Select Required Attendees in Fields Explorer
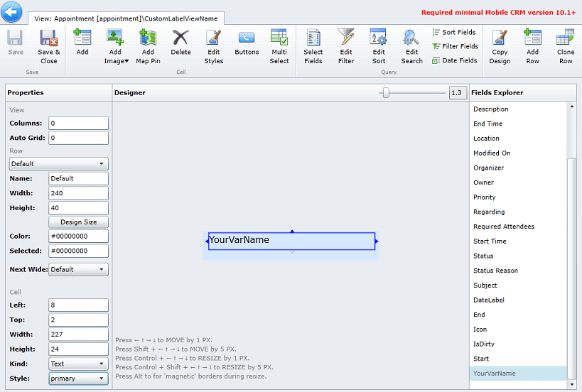Image resolution: width=582 pixels, height=392 pixels. click(504, 227)
